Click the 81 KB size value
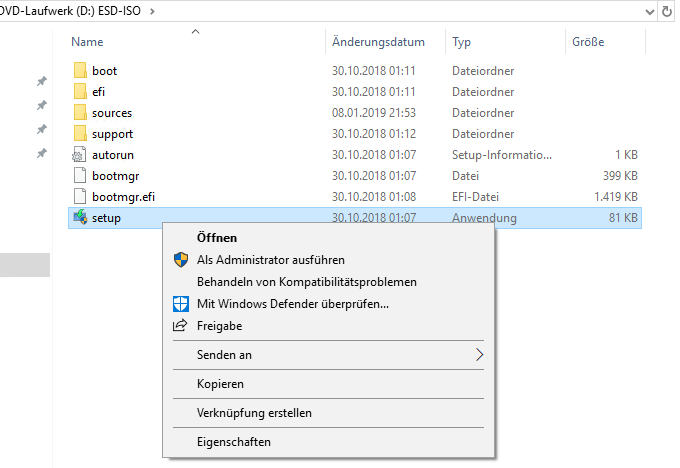This screenshot has width=680, height=468. click(623, 218)
